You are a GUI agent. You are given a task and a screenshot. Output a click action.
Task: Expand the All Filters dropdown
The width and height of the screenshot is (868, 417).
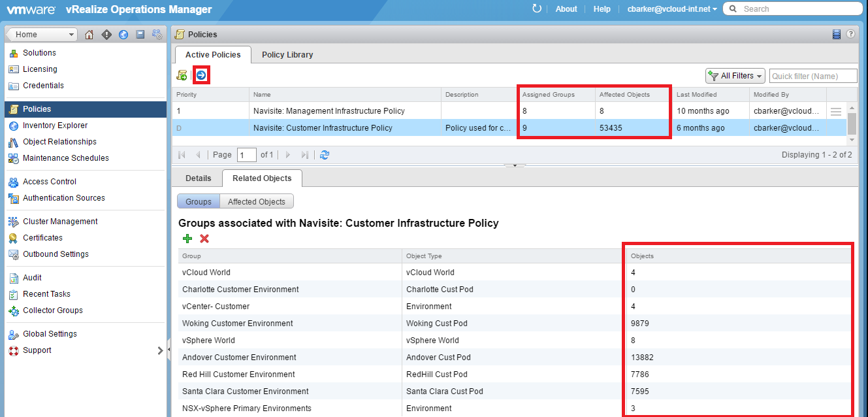click(x=735, y=76)
